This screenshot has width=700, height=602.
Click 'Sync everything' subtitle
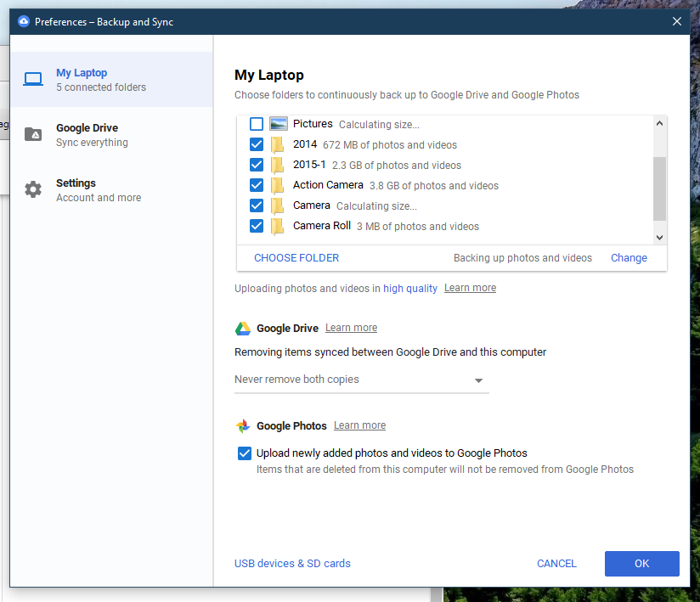pyautogui.click(x=92, y=143)
